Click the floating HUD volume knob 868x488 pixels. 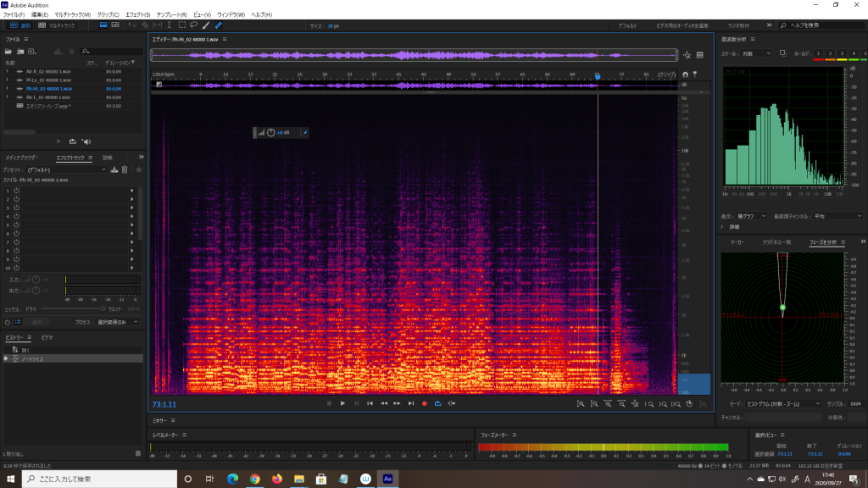[270, 133]
